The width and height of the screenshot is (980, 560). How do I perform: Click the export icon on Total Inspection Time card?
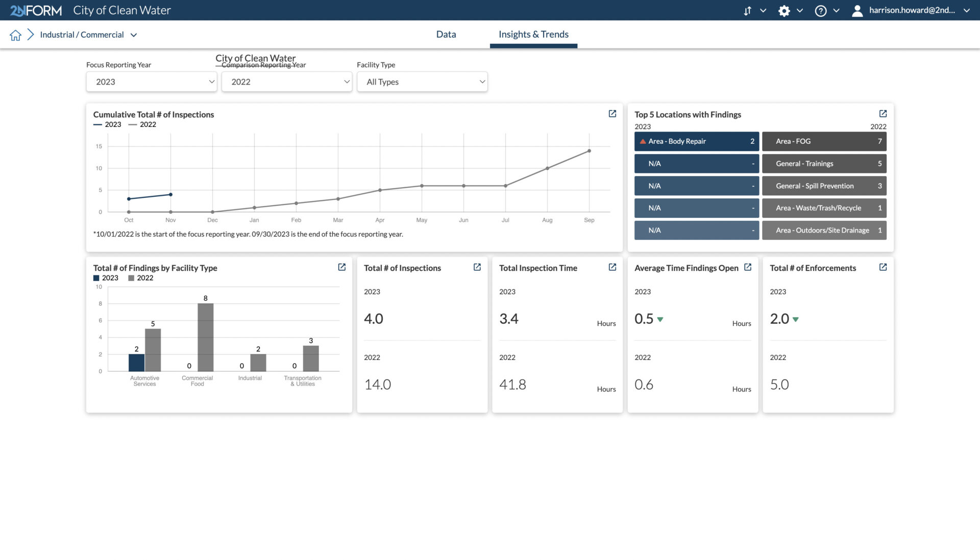(x=613, y=267)
